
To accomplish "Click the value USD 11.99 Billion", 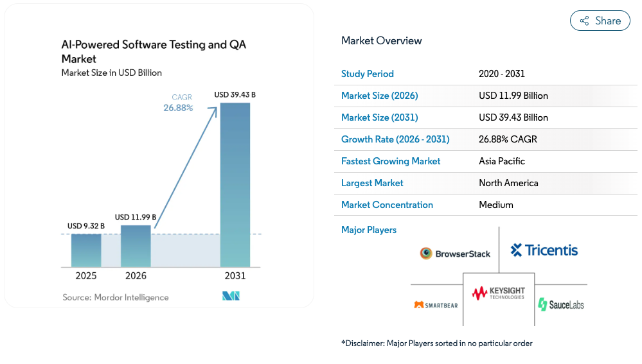I will tap(513, 96).
